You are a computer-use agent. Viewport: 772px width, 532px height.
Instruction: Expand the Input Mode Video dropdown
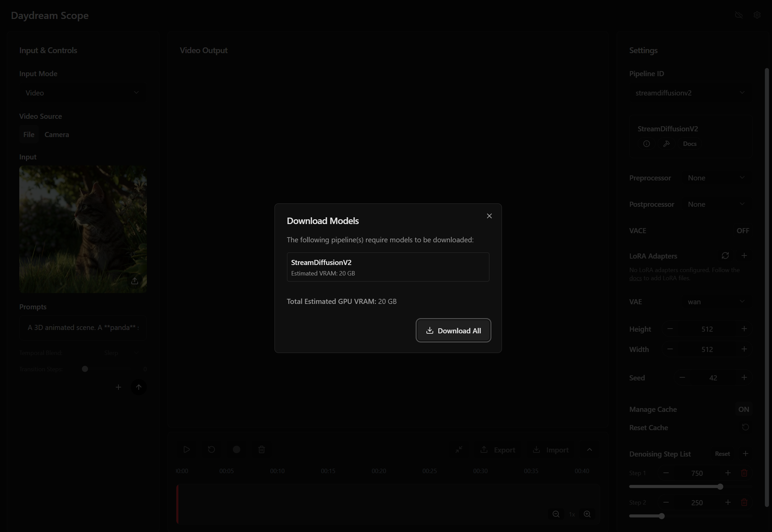(83, 93)
